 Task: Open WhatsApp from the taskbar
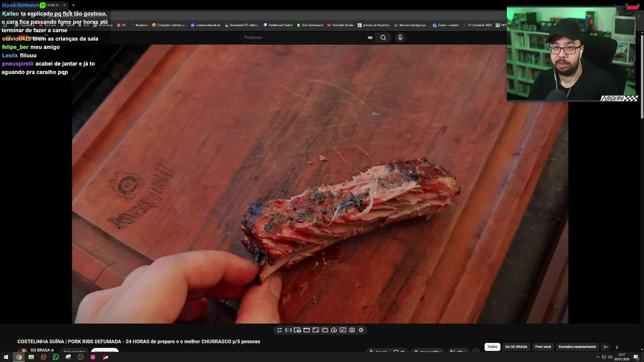click(56, 357)
